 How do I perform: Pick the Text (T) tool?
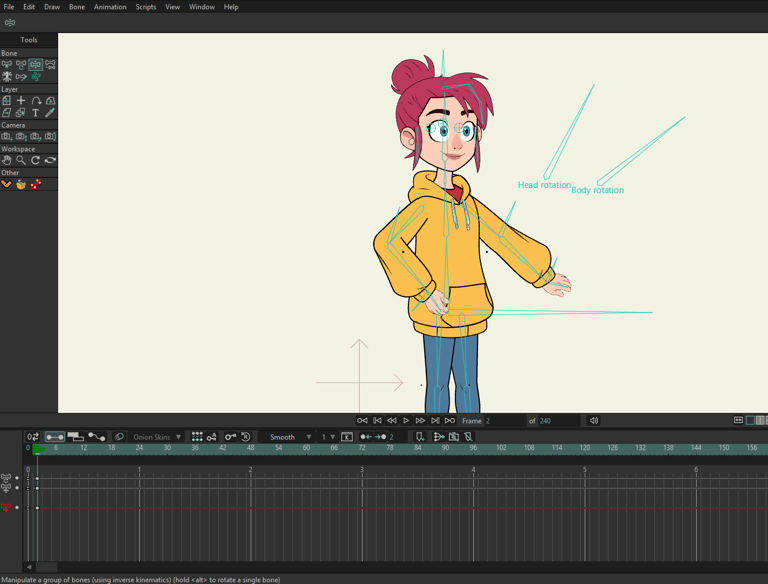(36, 113)
